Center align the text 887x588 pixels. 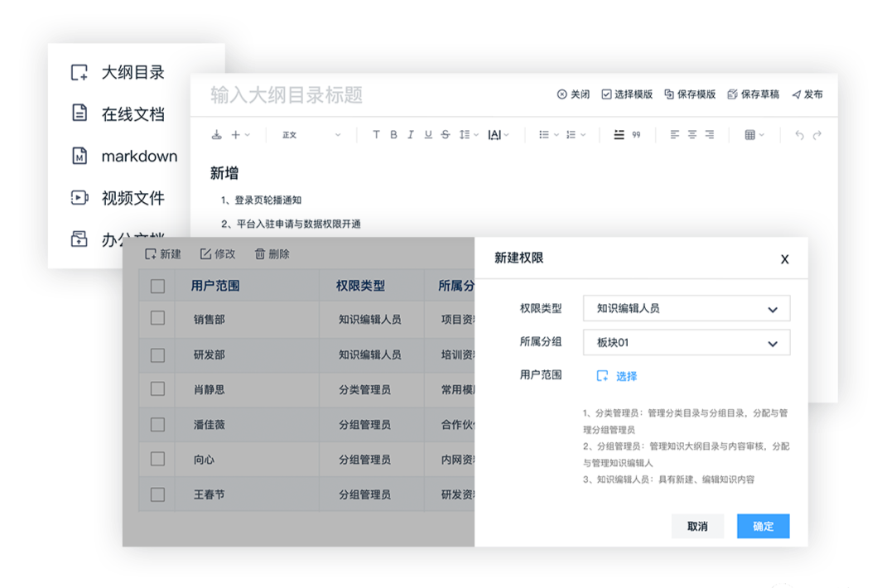pos(692,135)
